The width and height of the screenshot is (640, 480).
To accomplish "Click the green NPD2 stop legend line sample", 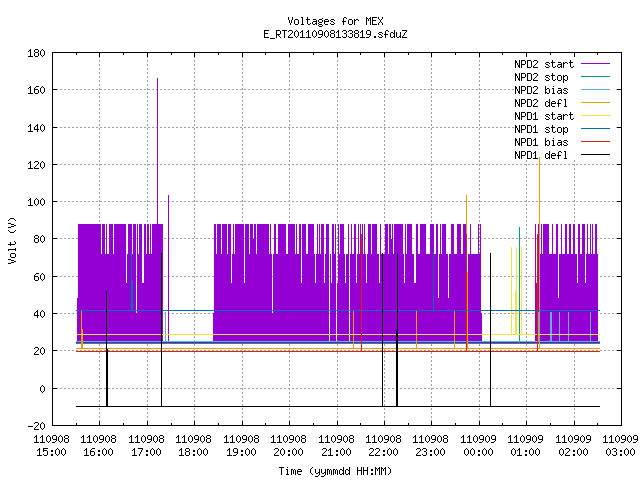I will (595, 76).
